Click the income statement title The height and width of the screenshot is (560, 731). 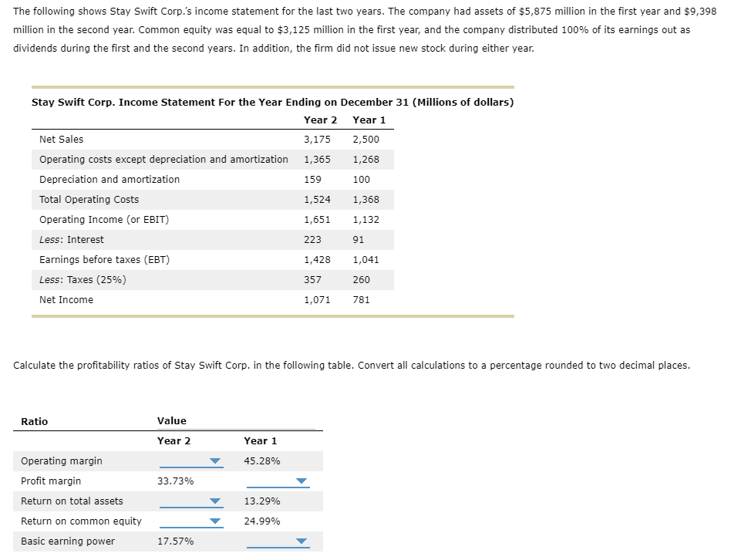click(x=271, y=102)
